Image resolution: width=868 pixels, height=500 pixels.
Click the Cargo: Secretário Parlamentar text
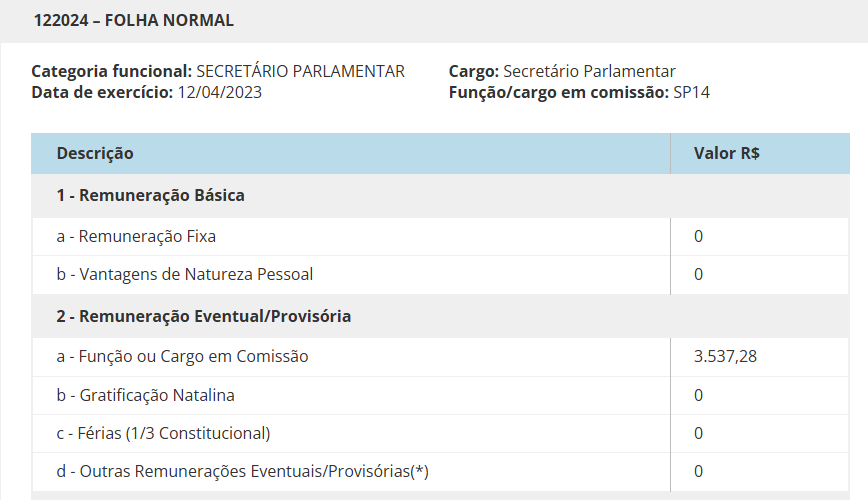click(563, 72)
